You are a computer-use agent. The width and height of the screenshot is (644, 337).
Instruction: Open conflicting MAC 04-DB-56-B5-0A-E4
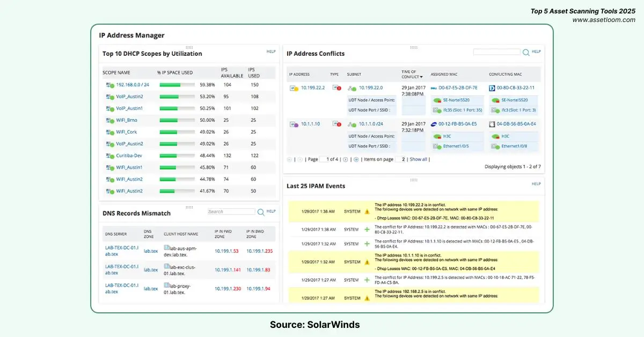click(516, 123)
